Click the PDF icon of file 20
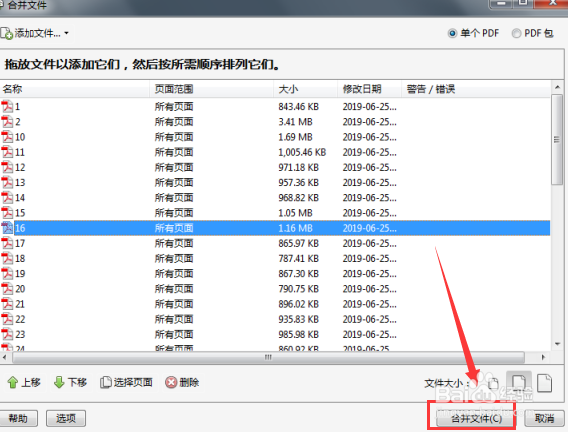568x432 pixels. click(x=7, y=289)
